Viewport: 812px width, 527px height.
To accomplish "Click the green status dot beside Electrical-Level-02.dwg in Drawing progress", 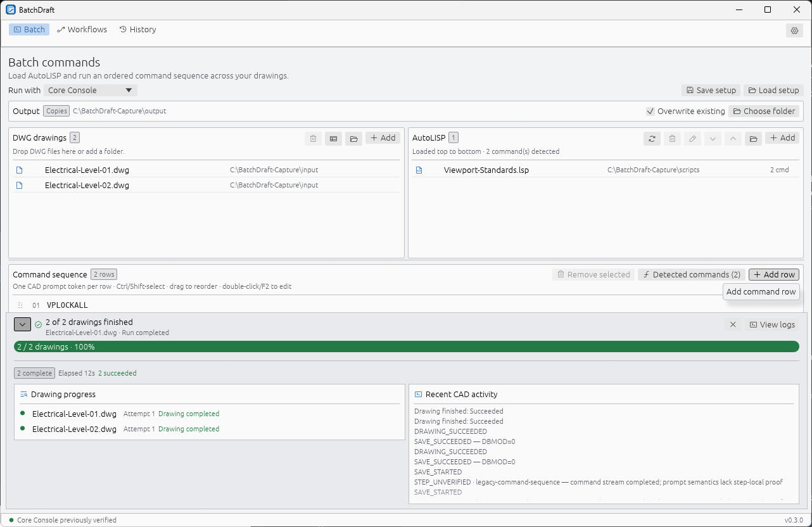I will [x=23, y=429].
